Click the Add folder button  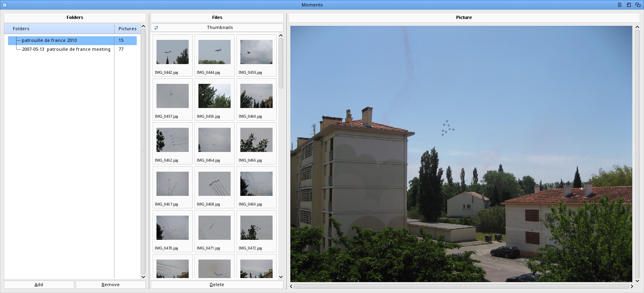(x=39, y=285)
